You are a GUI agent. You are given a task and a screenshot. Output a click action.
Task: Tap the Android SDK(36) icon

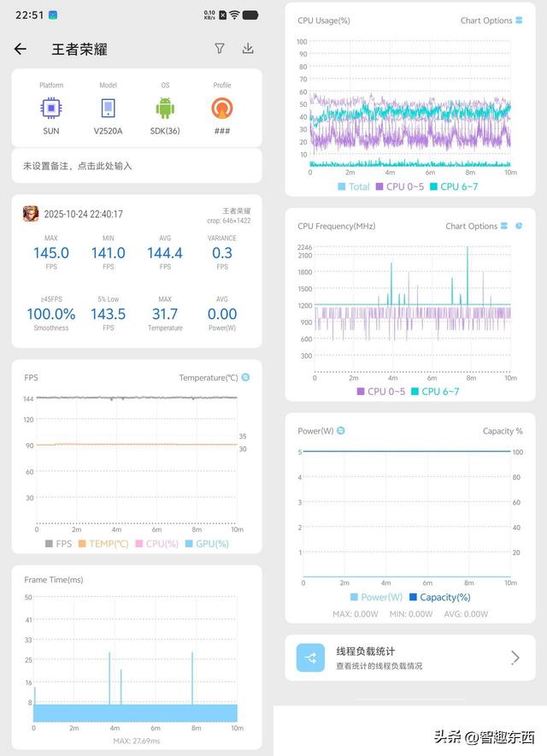(x=165, y=108)
